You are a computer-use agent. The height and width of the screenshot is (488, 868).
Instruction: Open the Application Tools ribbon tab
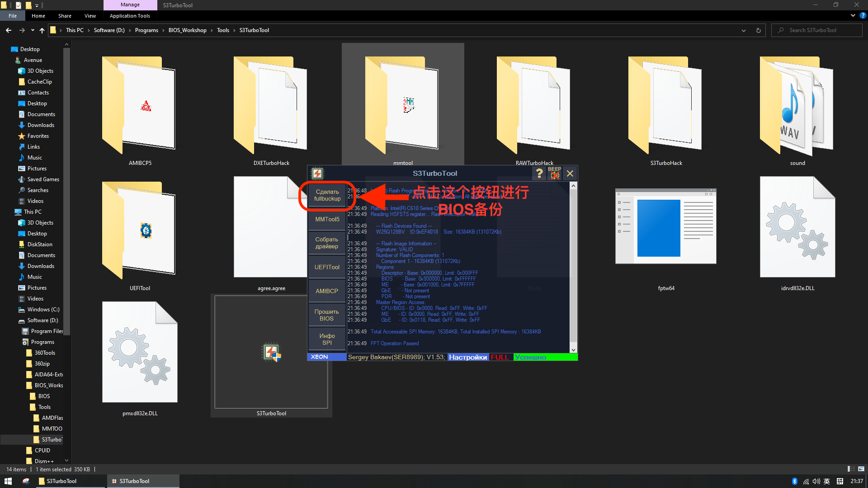[130, 16]
